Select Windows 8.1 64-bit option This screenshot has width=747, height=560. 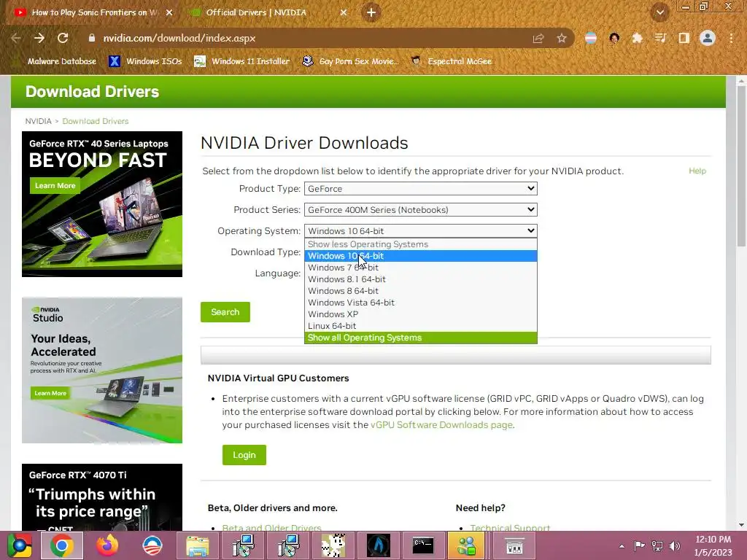421,279
